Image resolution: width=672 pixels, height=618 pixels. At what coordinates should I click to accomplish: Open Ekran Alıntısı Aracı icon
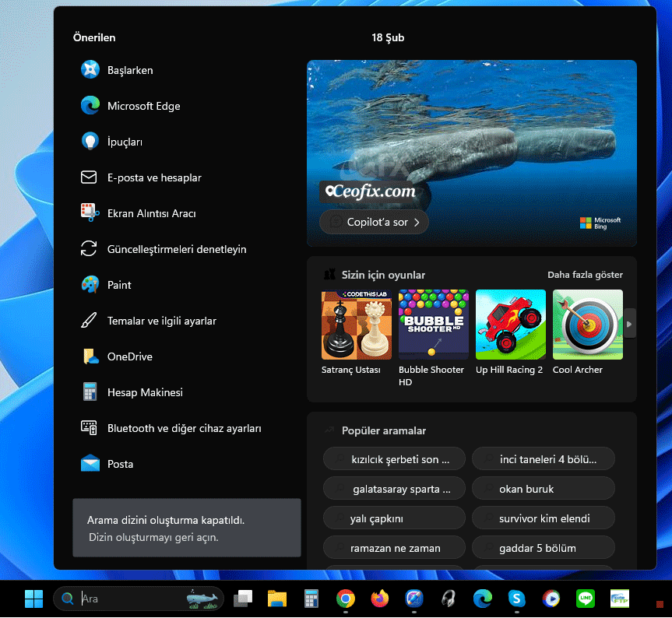(90, 212)
